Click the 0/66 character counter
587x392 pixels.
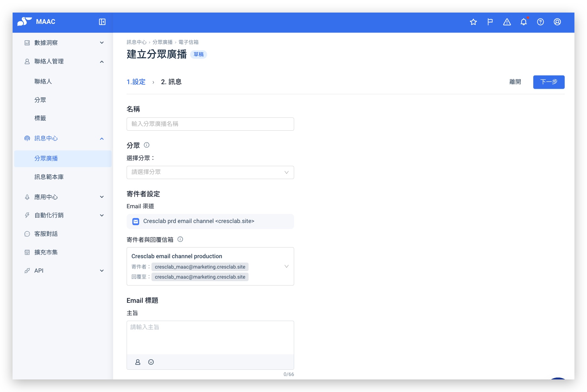(288, 374)
